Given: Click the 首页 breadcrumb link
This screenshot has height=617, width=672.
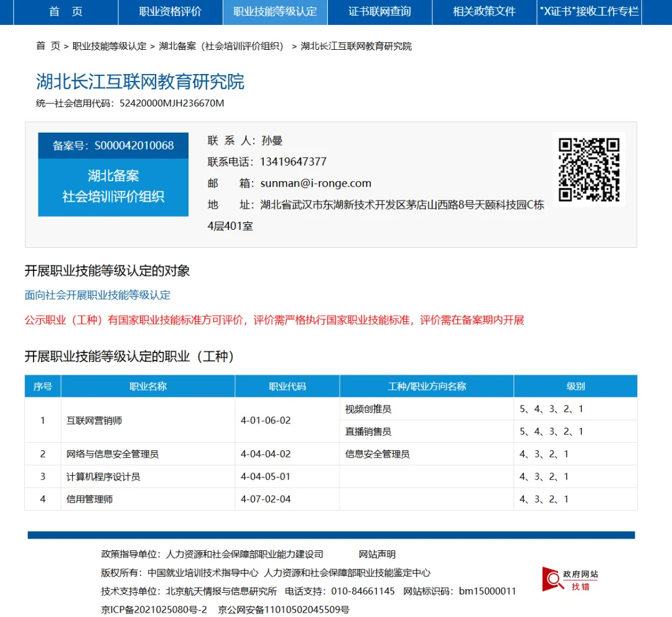Looking at the screenshot, I should (x=48, y=46).
